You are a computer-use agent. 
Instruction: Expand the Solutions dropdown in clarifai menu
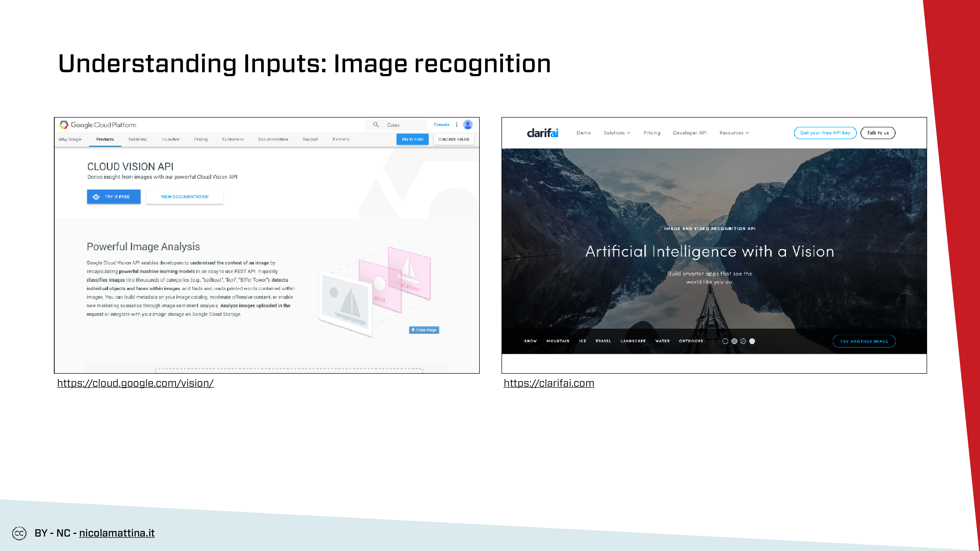(x=617, y=133)
